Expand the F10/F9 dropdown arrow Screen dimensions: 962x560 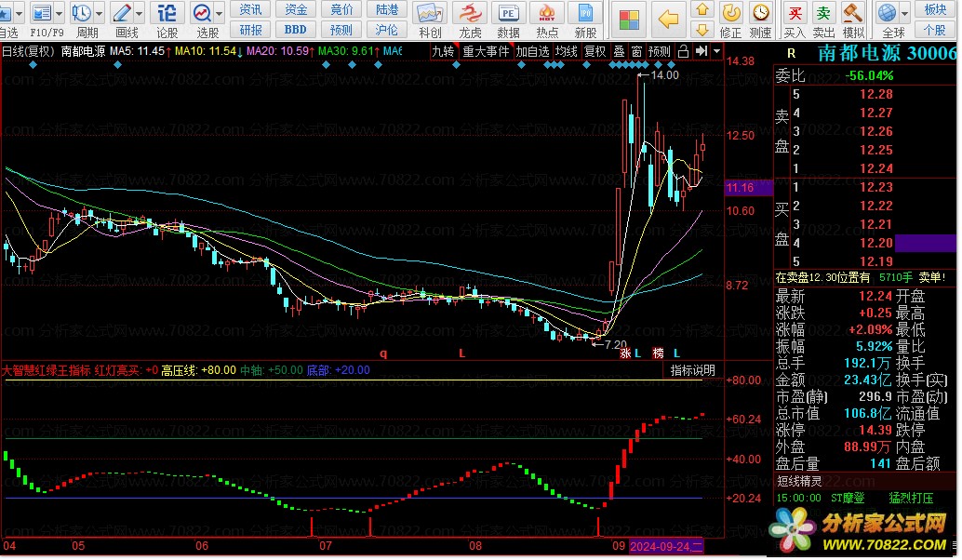click(60, 13)
